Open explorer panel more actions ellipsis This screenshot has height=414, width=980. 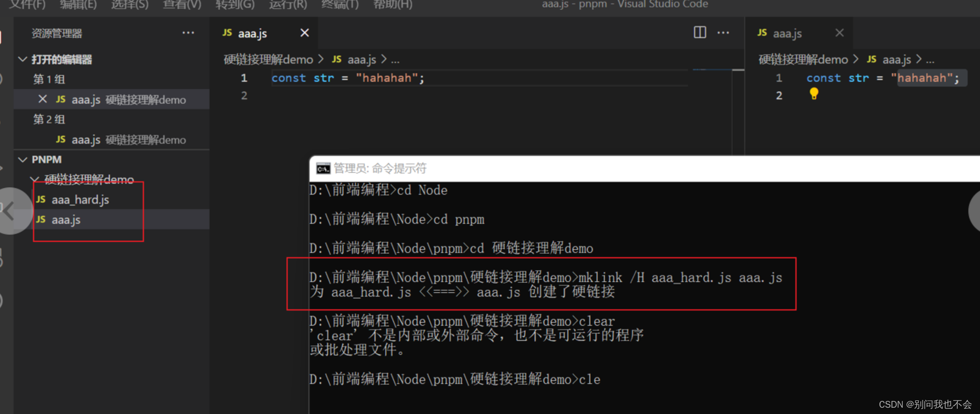pyautogui.click(x=188, y=33)
